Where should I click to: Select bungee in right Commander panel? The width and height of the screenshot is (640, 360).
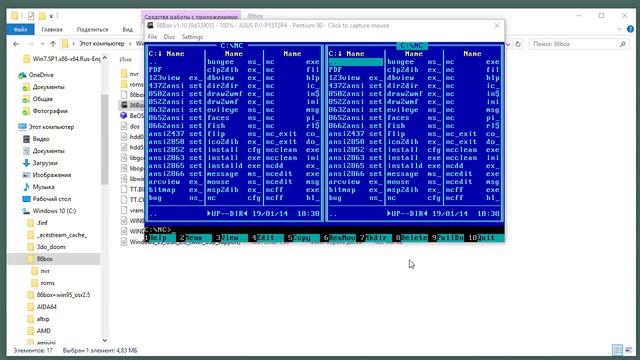pos(414,62)
